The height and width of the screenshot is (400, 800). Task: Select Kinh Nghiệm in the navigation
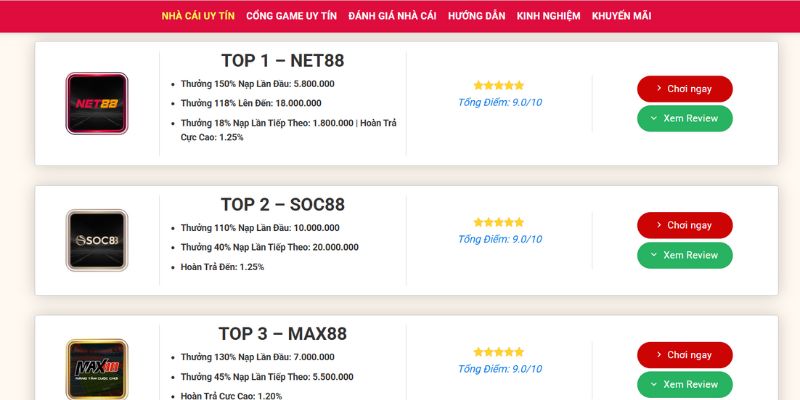(548, 16)
